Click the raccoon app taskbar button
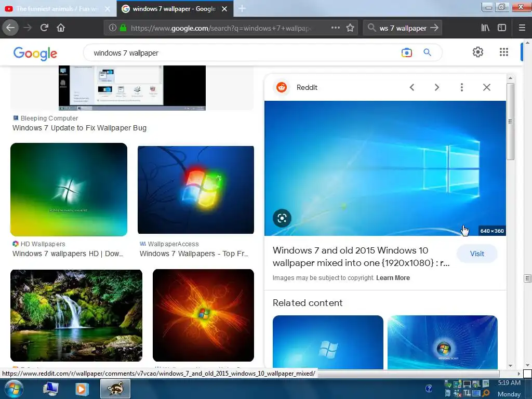Screen dimensions: 532x399 pyautogui.click(x=115, y=389)
